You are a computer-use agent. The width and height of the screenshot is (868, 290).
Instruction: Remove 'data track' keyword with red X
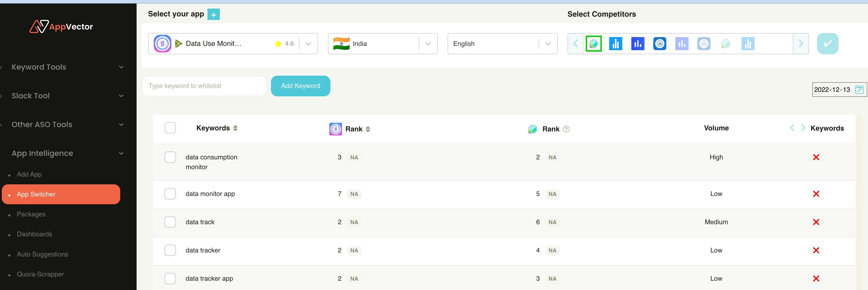click(816, 222)
